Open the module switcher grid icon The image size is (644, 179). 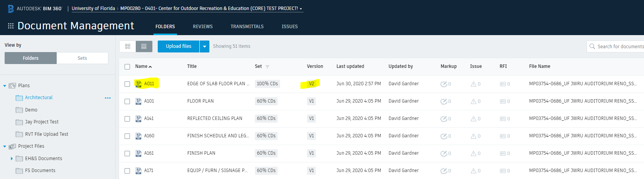pyautogui.click(x=11, y=26)
